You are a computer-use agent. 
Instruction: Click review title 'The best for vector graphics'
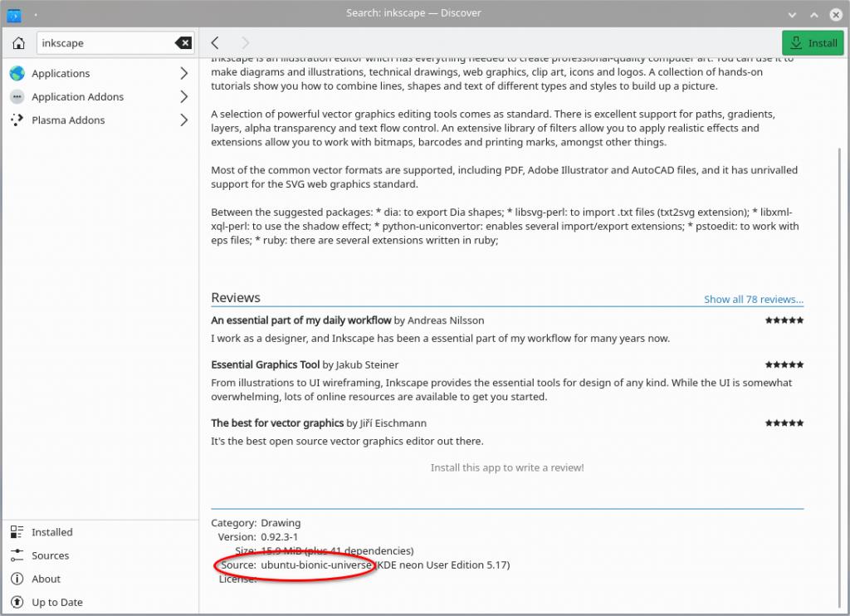(277, 423)
